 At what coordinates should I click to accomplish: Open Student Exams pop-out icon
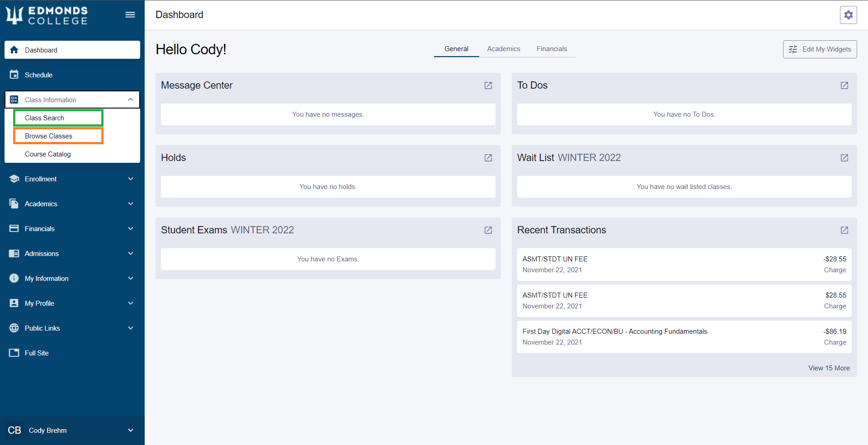pos(488,230)
